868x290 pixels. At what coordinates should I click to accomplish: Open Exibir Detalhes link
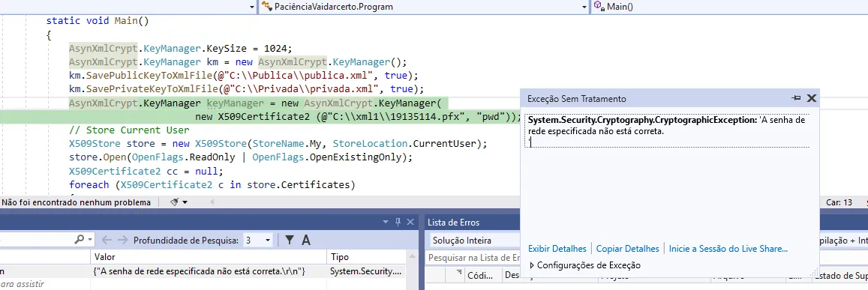click(557, 249)
